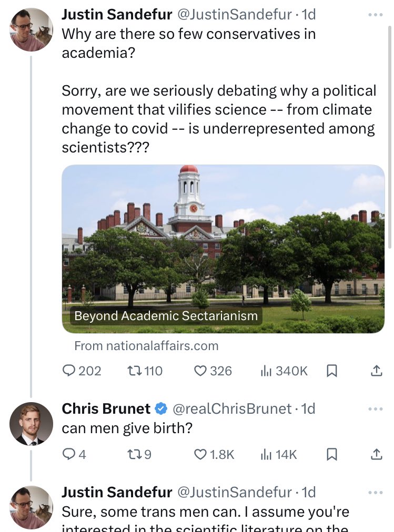Open the nationalaffairs.com source link

pyautogui.click(x=146, y=345)
